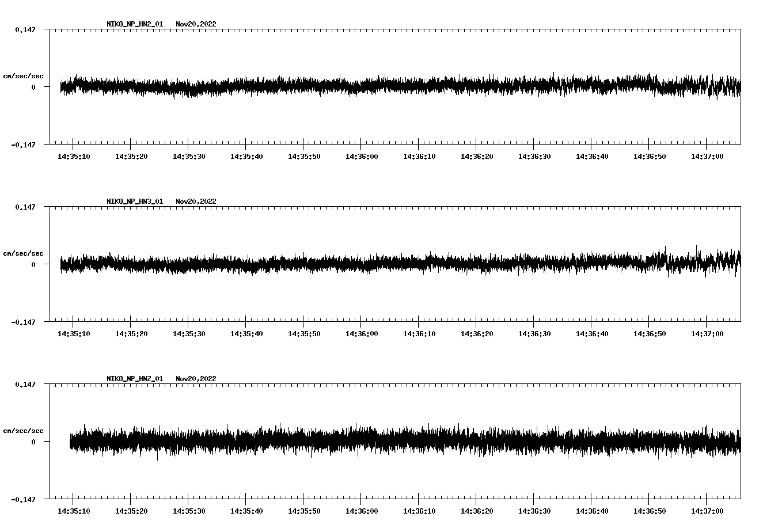
Task: Click the 14:36:30 time label on HN2 axis
Action: [x=534, y=157]
